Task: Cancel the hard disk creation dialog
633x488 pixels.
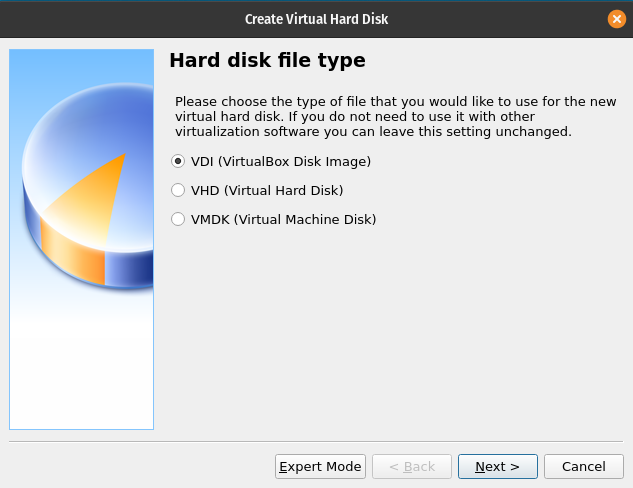Action: pyautogui.click(x=584, y=467)
